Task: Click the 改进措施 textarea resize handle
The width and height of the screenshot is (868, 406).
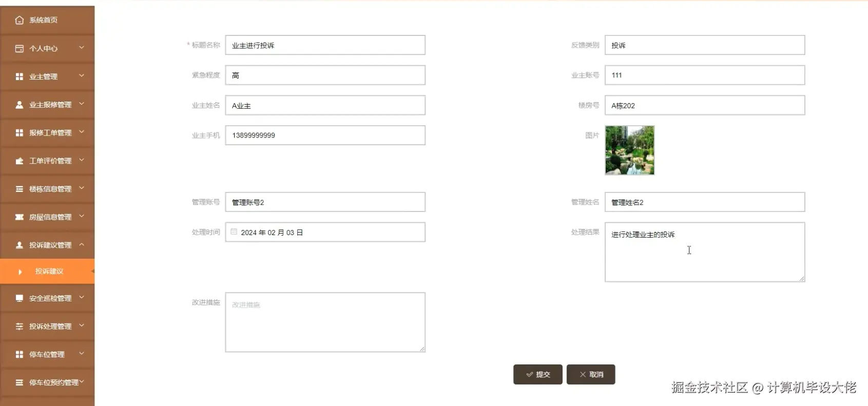Action: point(422,349)
